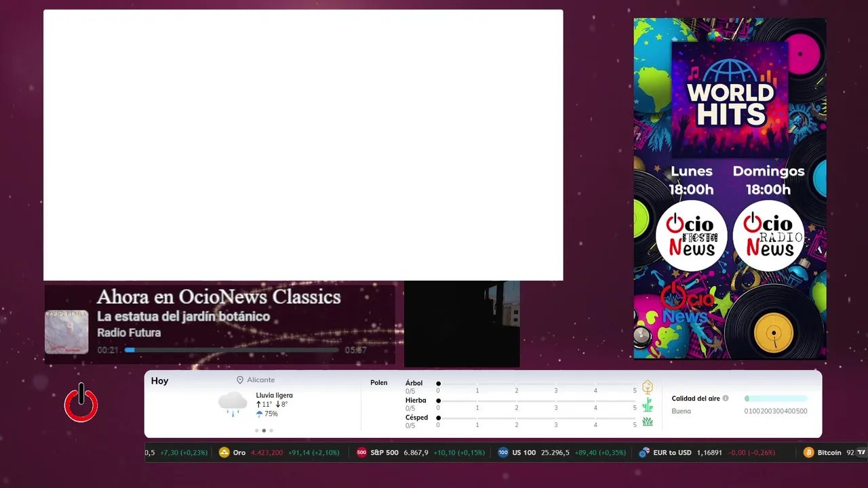The height and width of the screenshot is (488, 868).
Task: Click the orange tree pollen icon
Action: point(648,387)
